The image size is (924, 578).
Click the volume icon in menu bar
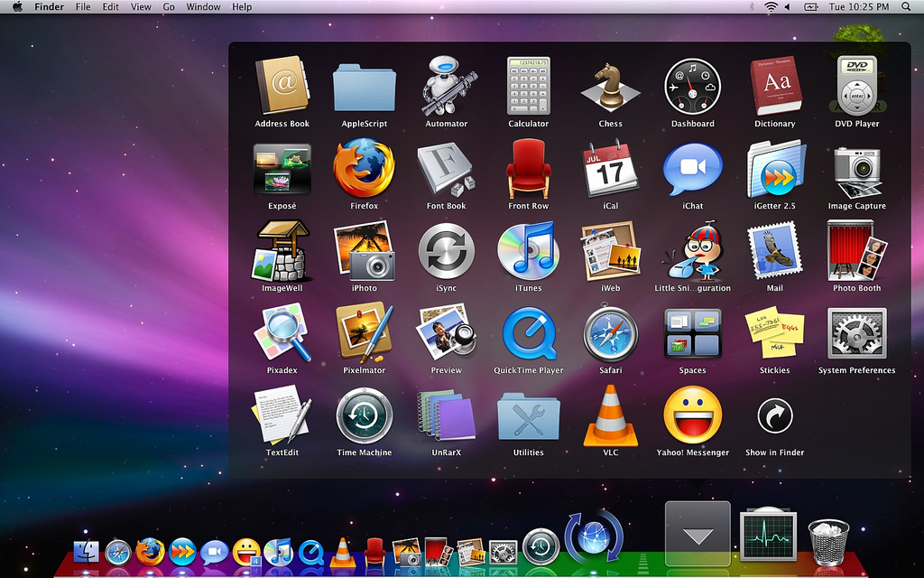pos(787,7)
